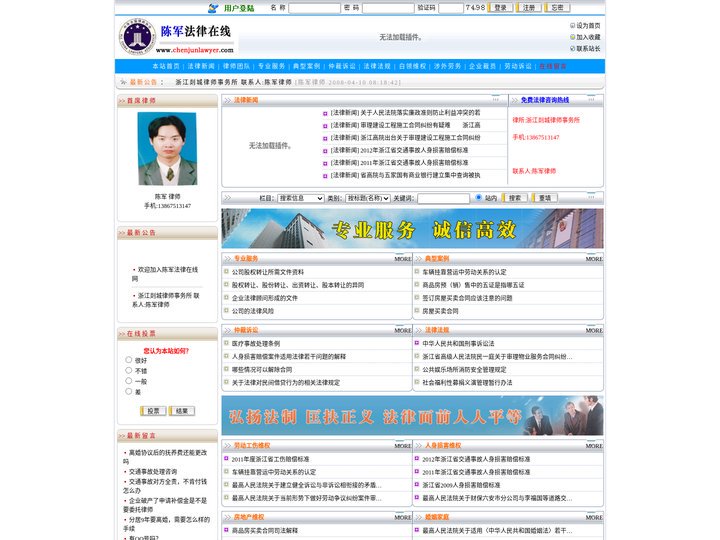Open MORE in the 婚姻家庭 panel
The image size is (720, 540).
coord(594,518)
